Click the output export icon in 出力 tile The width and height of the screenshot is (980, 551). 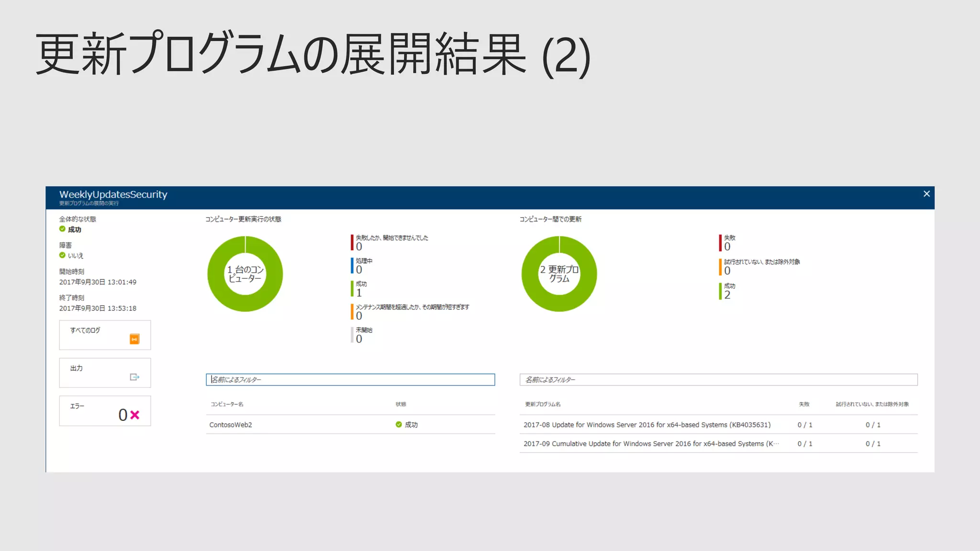coord(134,377)
